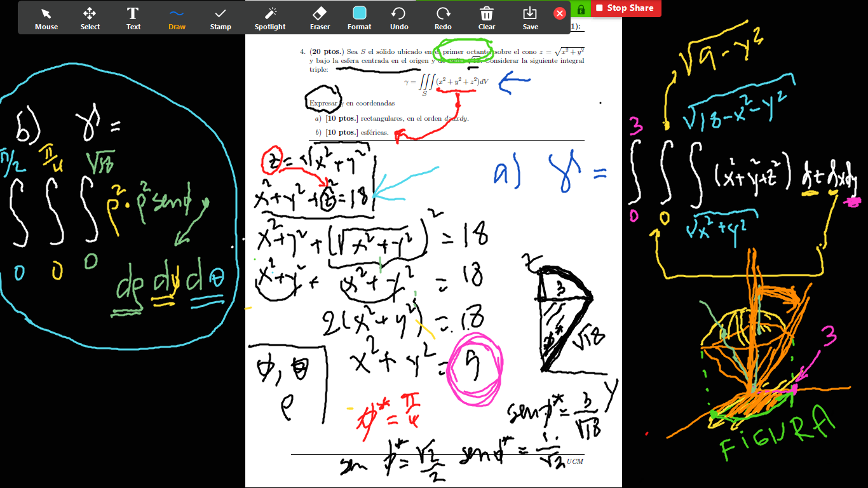Screen dimensions: 868x488
Task: Activate the Text tool
Action: click(x=133, y=18)
